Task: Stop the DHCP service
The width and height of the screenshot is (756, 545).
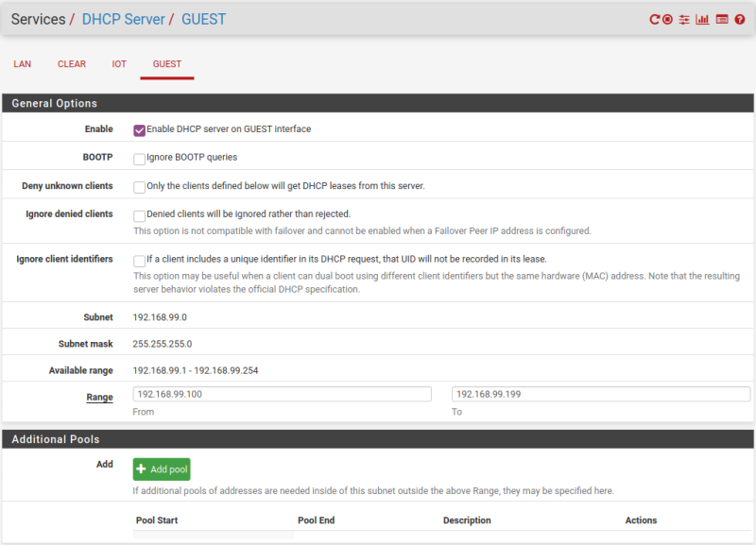Action: coord(667,19)
